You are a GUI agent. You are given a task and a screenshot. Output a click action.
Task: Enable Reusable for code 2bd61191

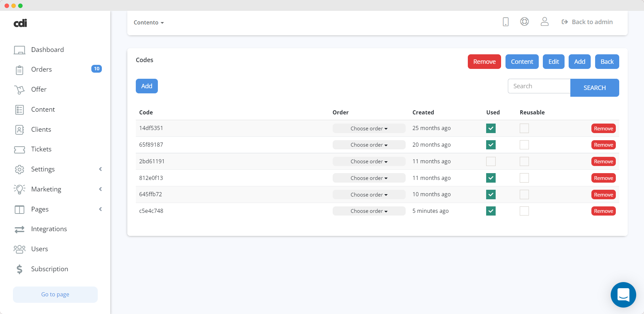[x=524, y=161]
